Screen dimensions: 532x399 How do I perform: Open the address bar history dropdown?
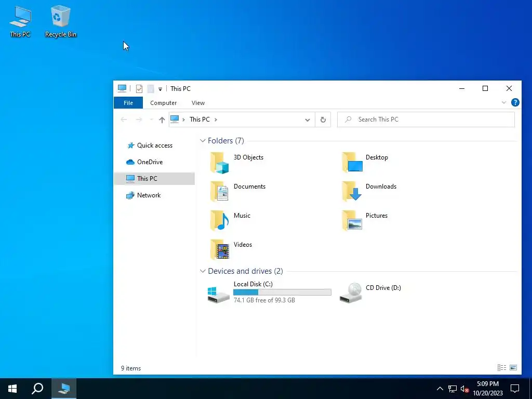coord(308,120)
